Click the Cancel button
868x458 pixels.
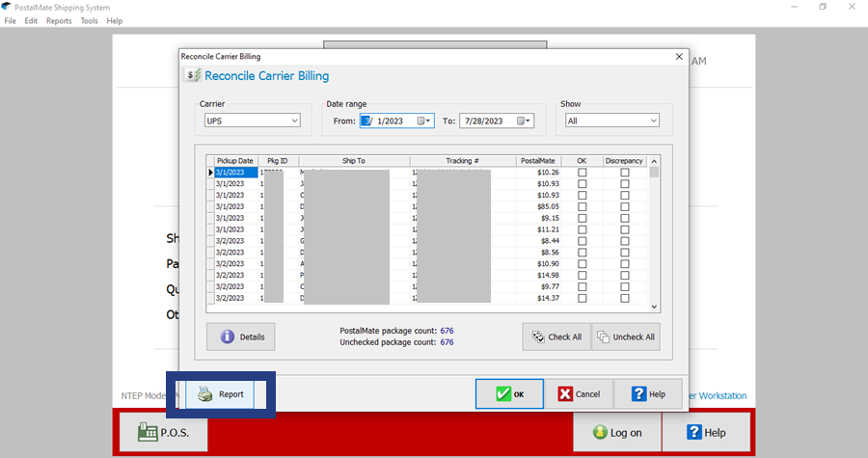(579, 393)
